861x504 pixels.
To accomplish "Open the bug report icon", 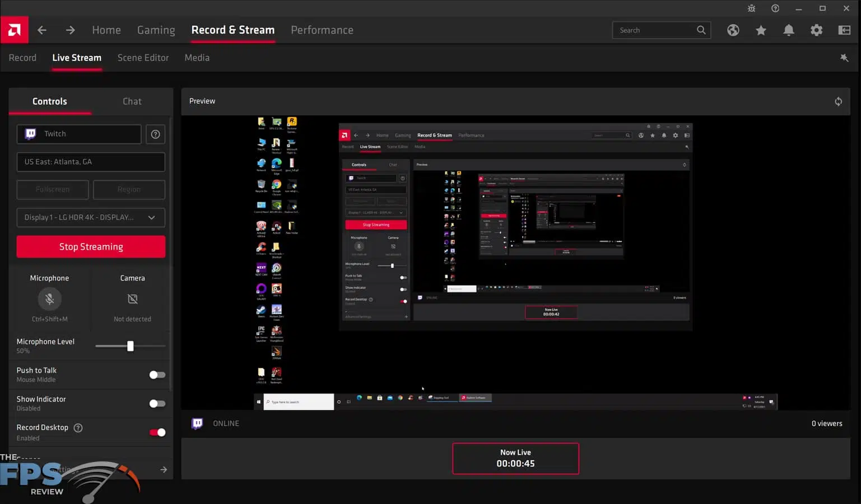I will (x=752, y=8).
